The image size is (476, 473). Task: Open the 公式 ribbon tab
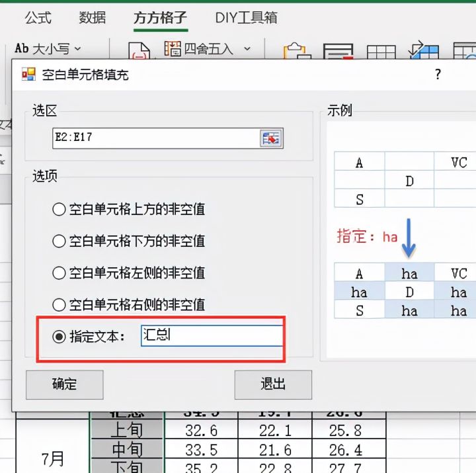click(38, 18)
